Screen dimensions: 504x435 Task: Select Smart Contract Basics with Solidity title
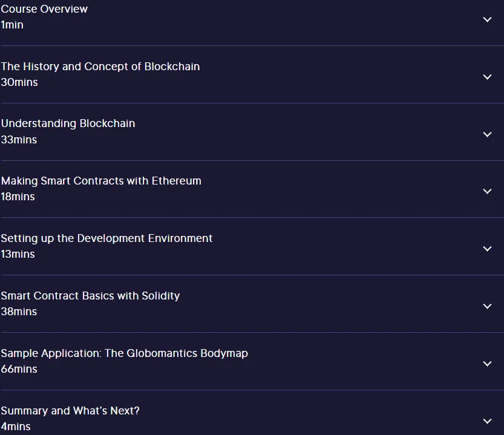(x=90, y=296)
